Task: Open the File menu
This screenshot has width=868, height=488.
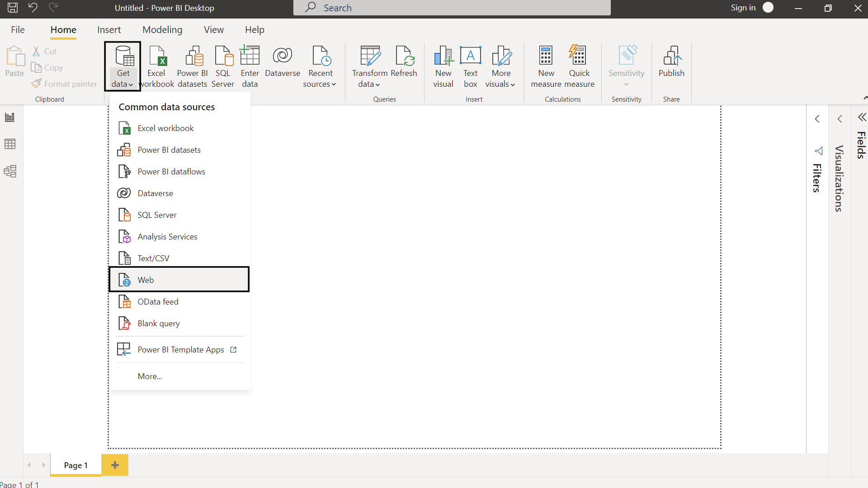Action: pos(18,30)
